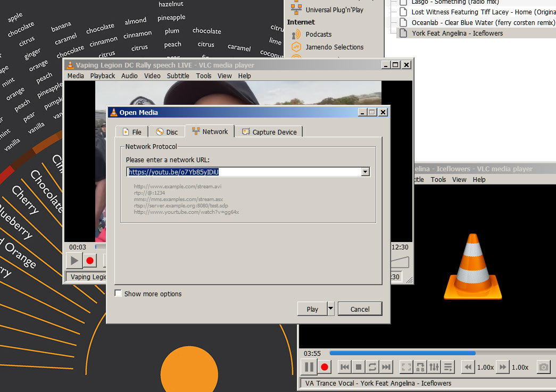The image size is (556, 392).
Task: Open Playback menu in Vaping Legion window
Action: click(x=103, y=76)
